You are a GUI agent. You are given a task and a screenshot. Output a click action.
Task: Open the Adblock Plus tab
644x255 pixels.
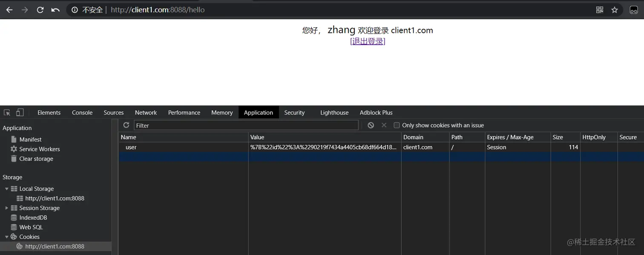tap(376, 113)
